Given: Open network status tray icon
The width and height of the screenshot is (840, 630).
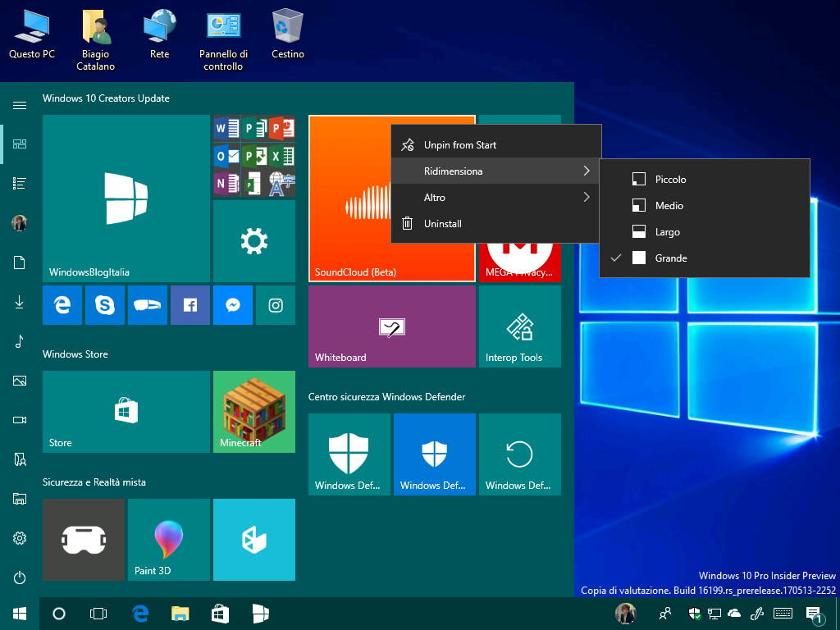Looking at the screenshot, I should point(714,614).
